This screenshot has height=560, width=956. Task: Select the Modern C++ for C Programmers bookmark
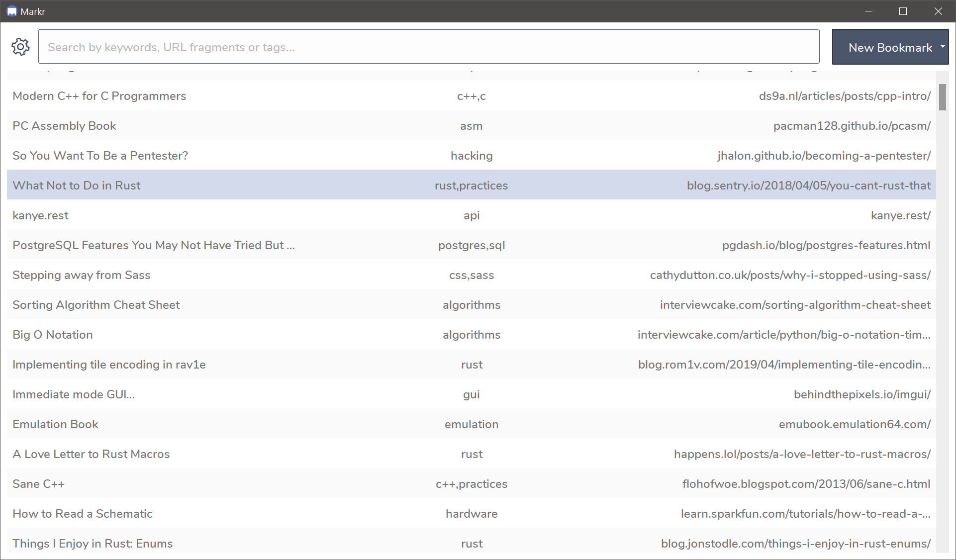(99, 96)
